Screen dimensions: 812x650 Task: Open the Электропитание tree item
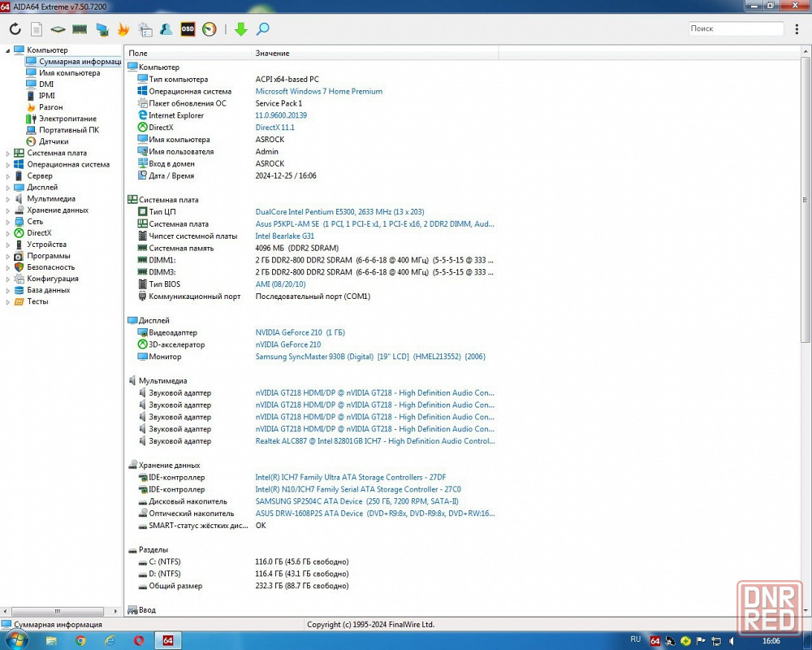point(67,118)
